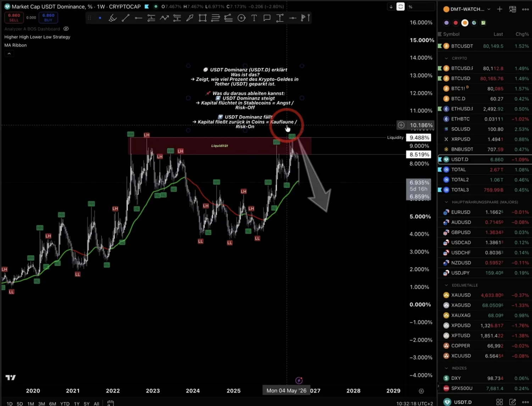Collapse the EDELMETALLE section

446,285
